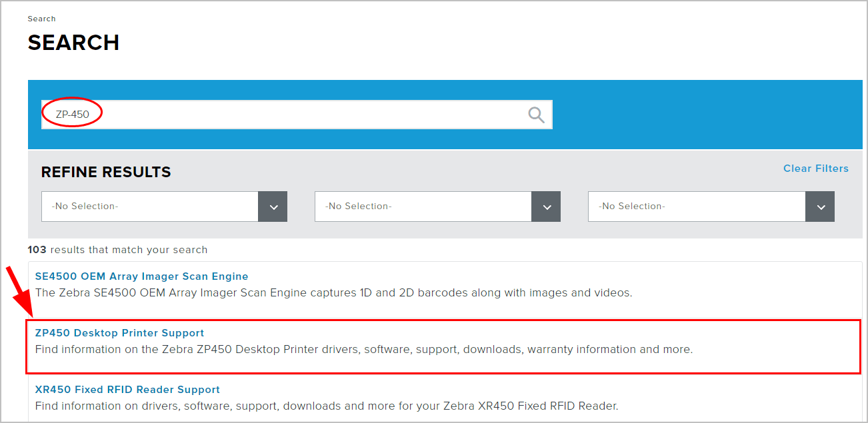Click the chevron arrow on the middle dropdown
Image resolution: width=868 pixels, height=423 pixels.
[546, 207]
